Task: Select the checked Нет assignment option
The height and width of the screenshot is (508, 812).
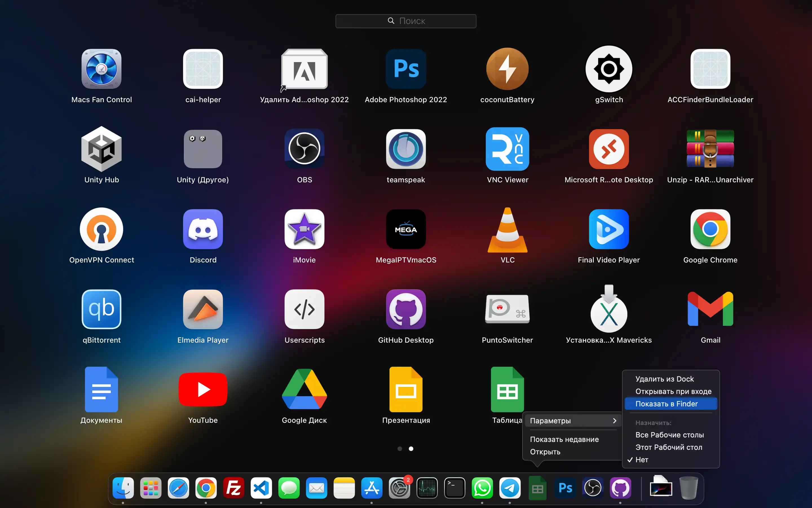Action: point(671,459)
